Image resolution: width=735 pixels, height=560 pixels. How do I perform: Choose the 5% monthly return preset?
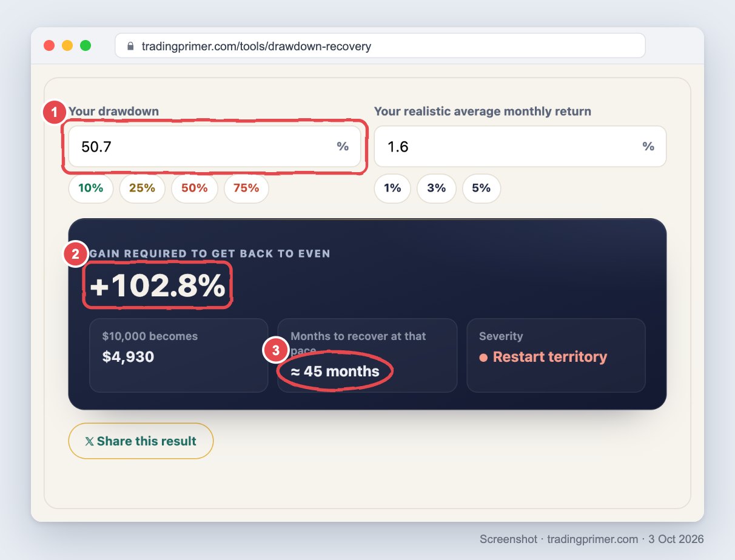coord(481,188)
